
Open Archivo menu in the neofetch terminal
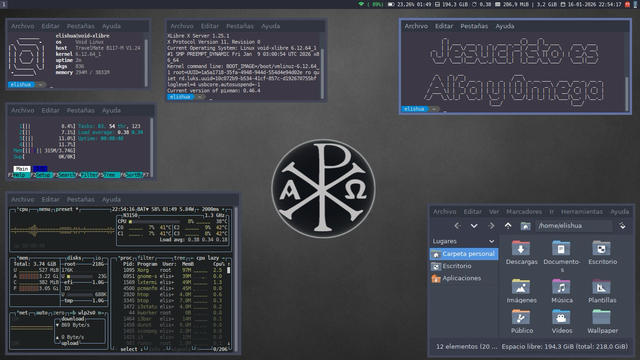pyautogui.click(x=22, y=26)
